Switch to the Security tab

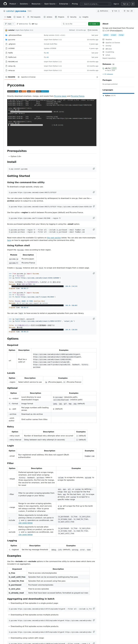click(72, 17)
